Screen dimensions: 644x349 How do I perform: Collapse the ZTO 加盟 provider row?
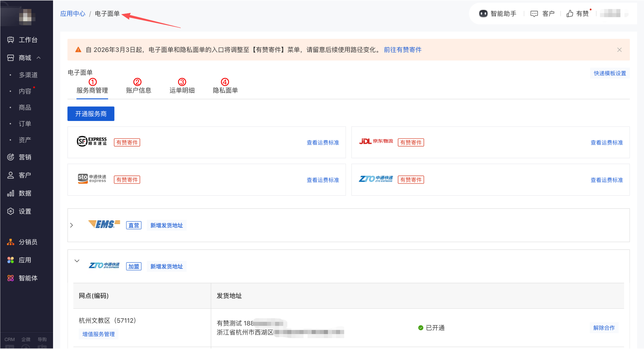(77, 261)
